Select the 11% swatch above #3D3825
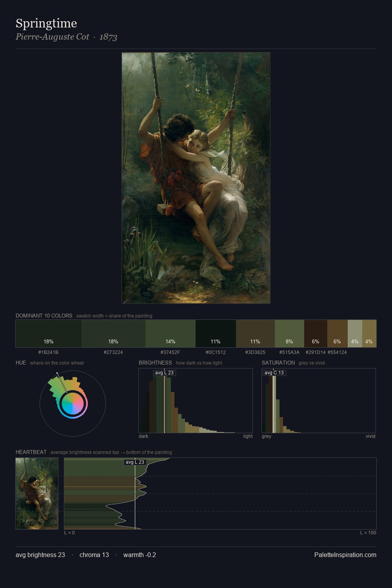The width and height of the screenshot is (392, 588). coord(255,334)
